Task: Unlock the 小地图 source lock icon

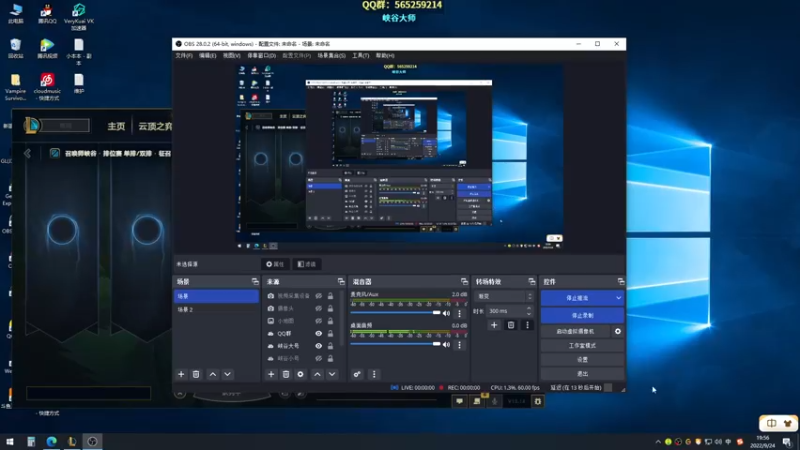Action: 331,321
